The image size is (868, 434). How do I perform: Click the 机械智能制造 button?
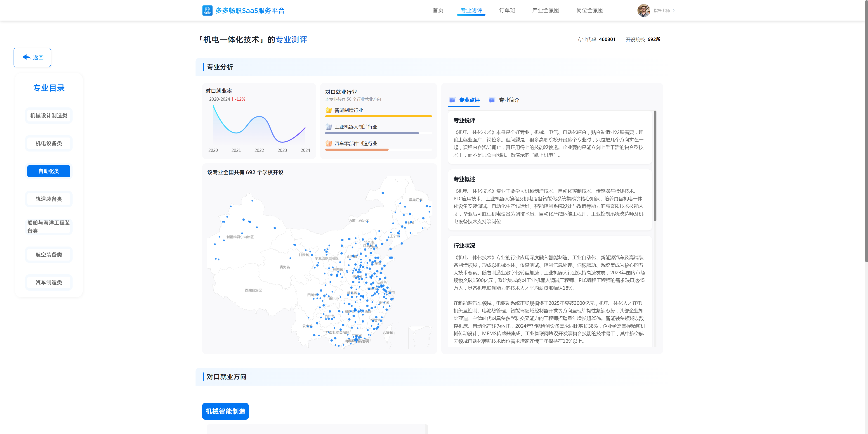pos(225,411)
